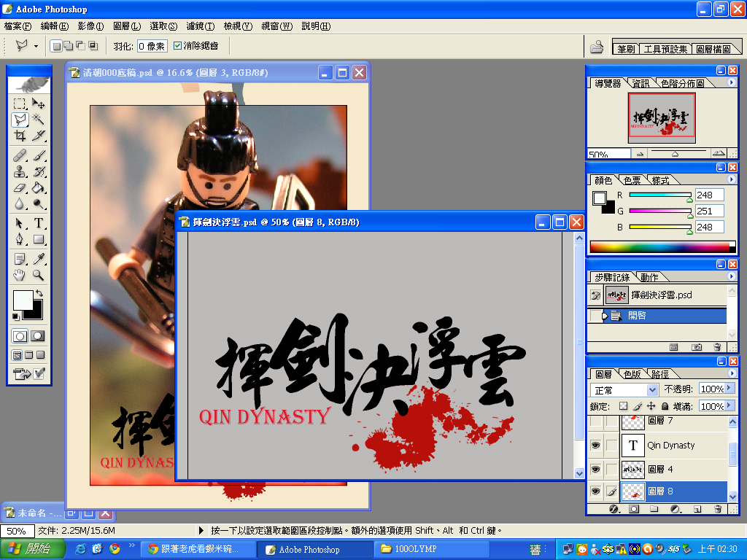Toggle lock image pixels brush icon
Screen dimensions: 747x560
(x=638, y=406)
